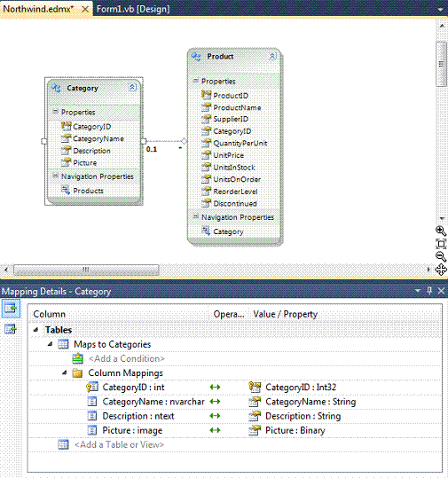Select Discontinued property icon
Viewport: 448px width, 478px height.
tap(206, 203)
